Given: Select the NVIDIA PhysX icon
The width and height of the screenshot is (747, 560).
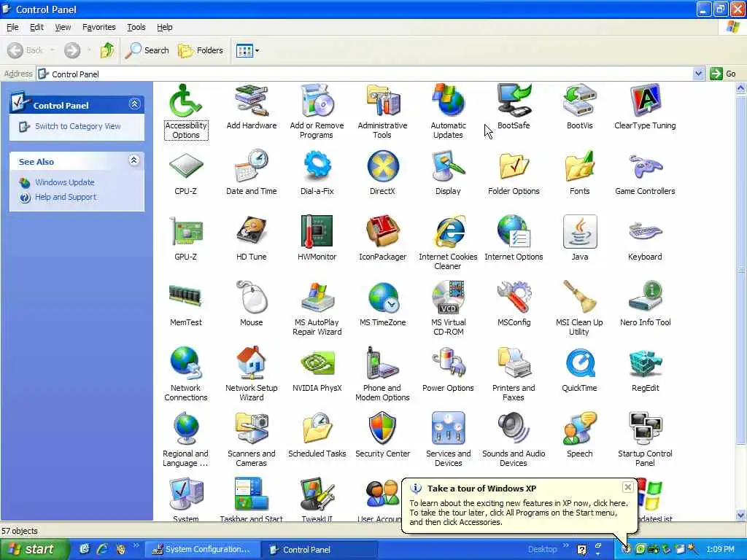Looking at the screenshot, I should pyautogui.click(x=317, y=363).
